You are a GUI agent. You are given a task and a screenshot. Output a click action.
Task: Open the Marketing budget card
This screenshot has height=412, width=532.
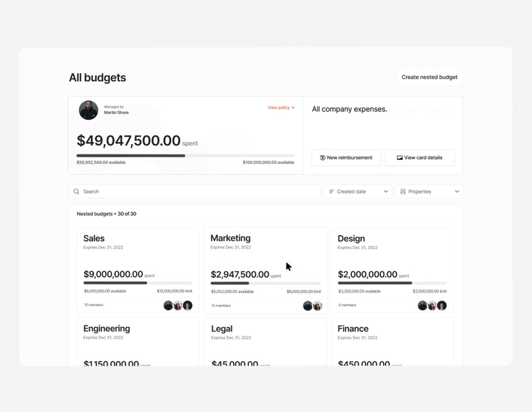(x=266, y=270)
